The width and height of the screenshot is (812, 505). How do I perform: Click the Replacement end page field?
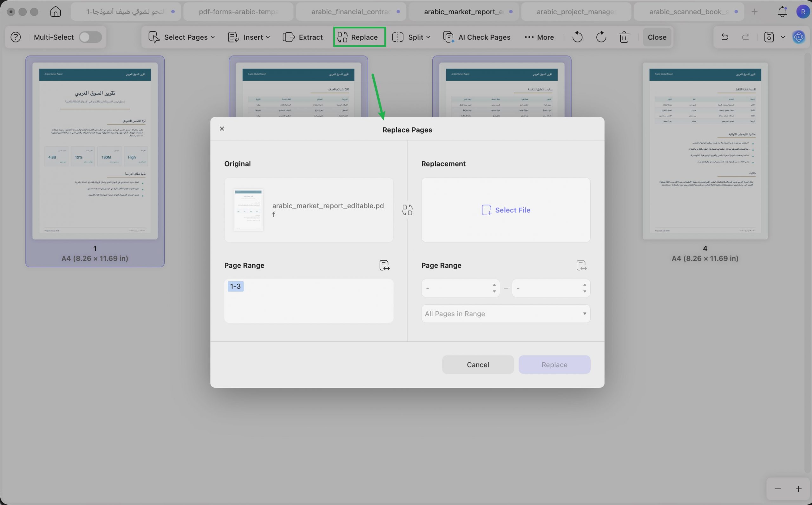click(x=551, y=288)
